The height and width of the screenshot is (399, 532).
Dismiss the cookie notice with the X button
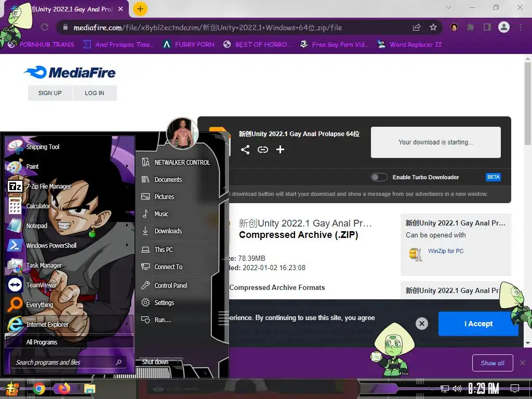click(422, 324)
